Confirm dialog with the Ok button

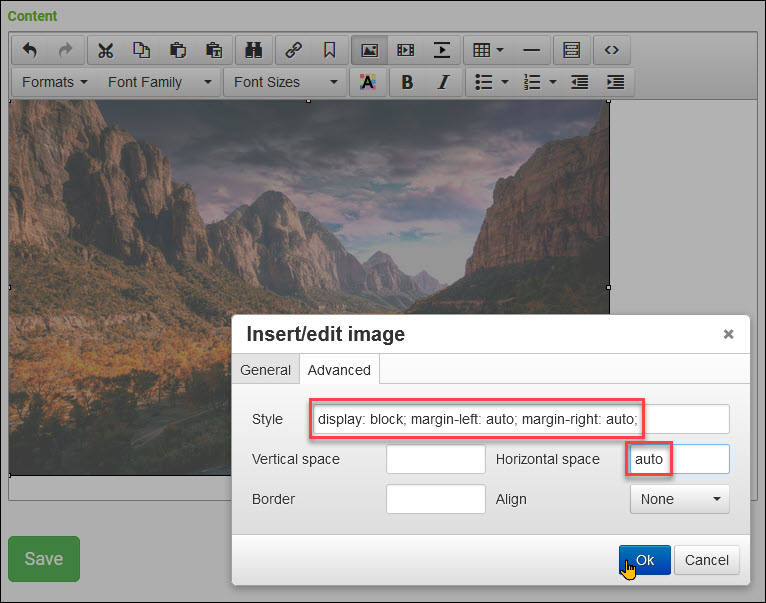644,560
